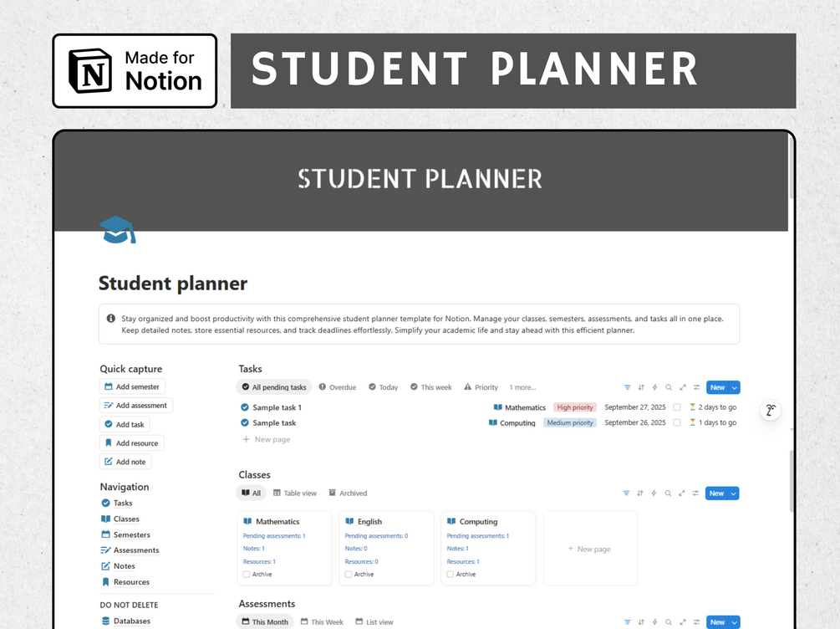This screenshot has height=629, width=840.
Task: Open view settings icon in Classes toolbar
Action: (695, 493)
